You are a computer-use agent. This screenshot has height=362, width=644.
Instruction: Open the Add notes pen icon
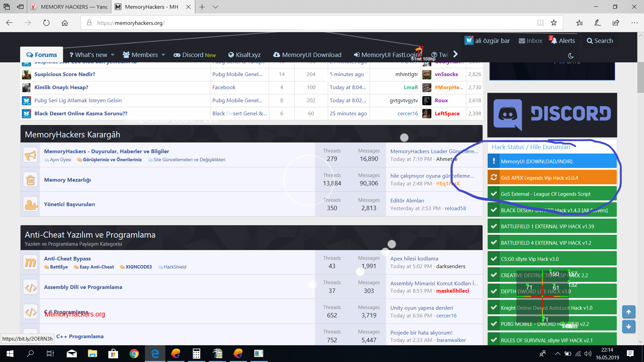597,23
